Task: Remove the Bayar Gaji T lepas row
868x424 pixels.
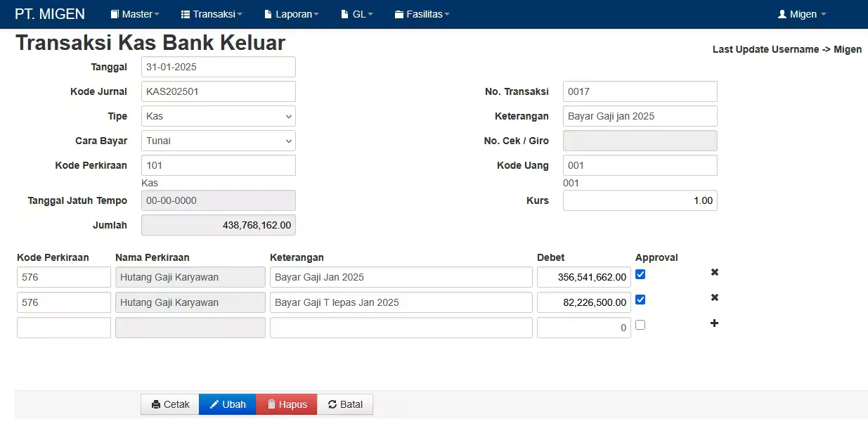Action: click(715, 297)
